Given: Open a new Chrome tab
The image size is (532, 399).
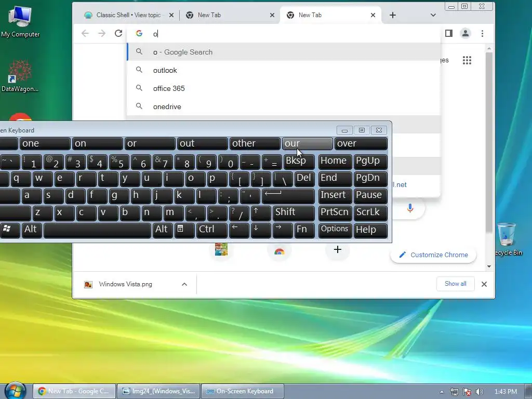Looking at the screenshot, I should coord(393,15).
